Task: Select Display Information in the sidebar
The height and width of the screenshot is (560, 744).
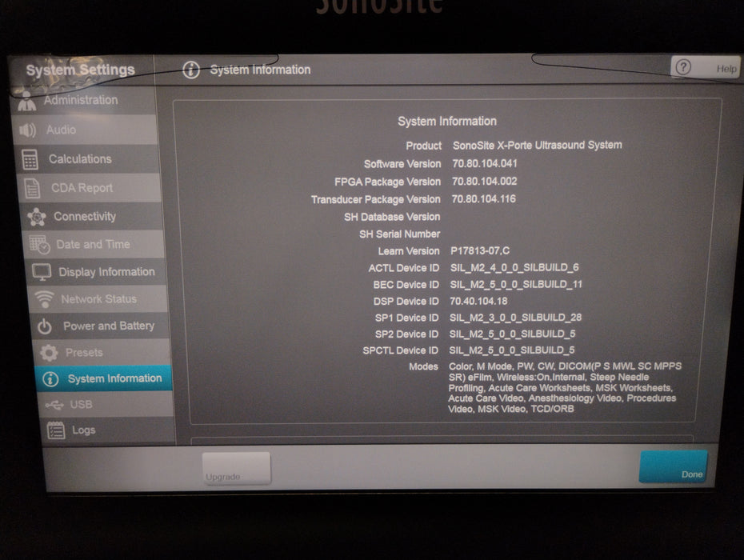Action: (98, 272)
